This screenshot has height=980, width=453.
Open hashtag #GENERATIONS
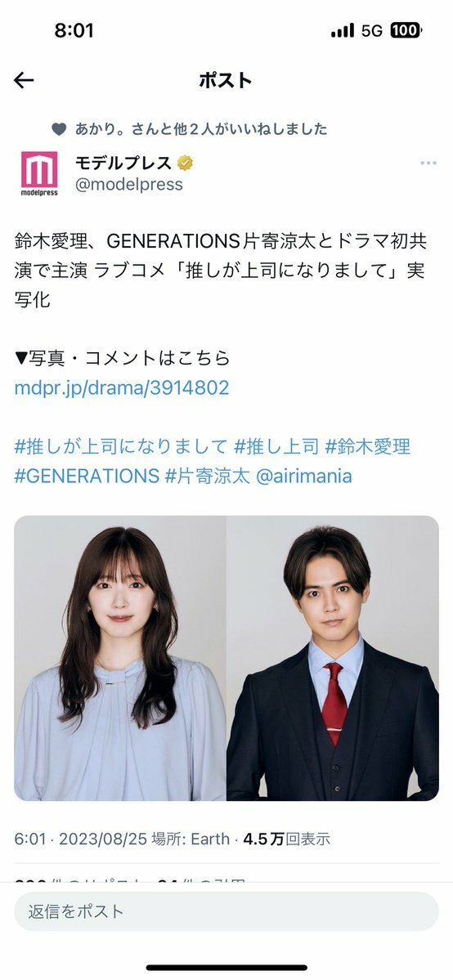(x=87, y=477)
